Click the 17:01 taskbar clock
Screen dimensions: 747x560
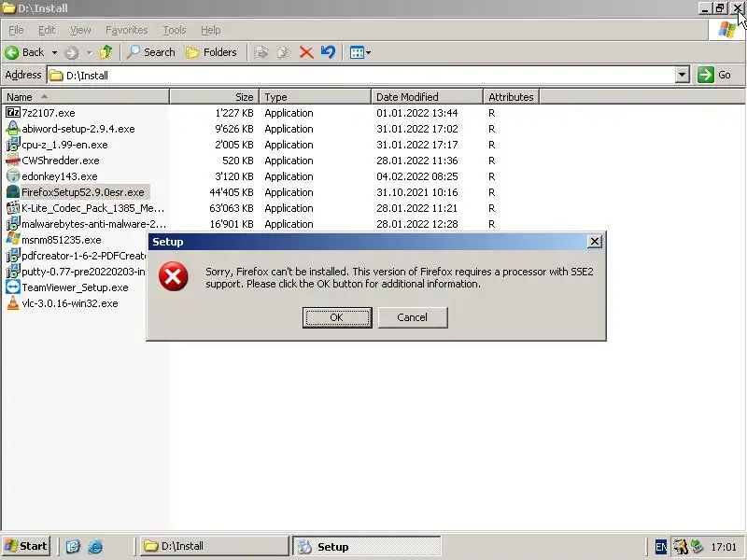pos(723,547)
